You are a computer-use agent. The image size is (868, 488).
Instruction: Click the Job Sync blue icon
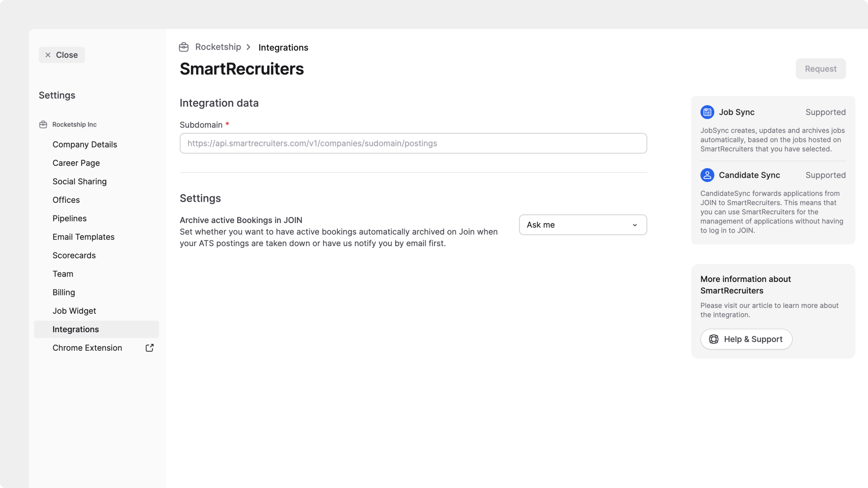707,112
